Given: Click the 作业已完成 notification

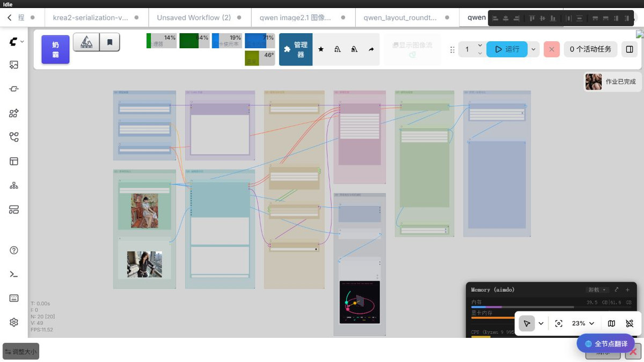Looking at the screenshot, I should pyautogui.click(x=612, y=82).
